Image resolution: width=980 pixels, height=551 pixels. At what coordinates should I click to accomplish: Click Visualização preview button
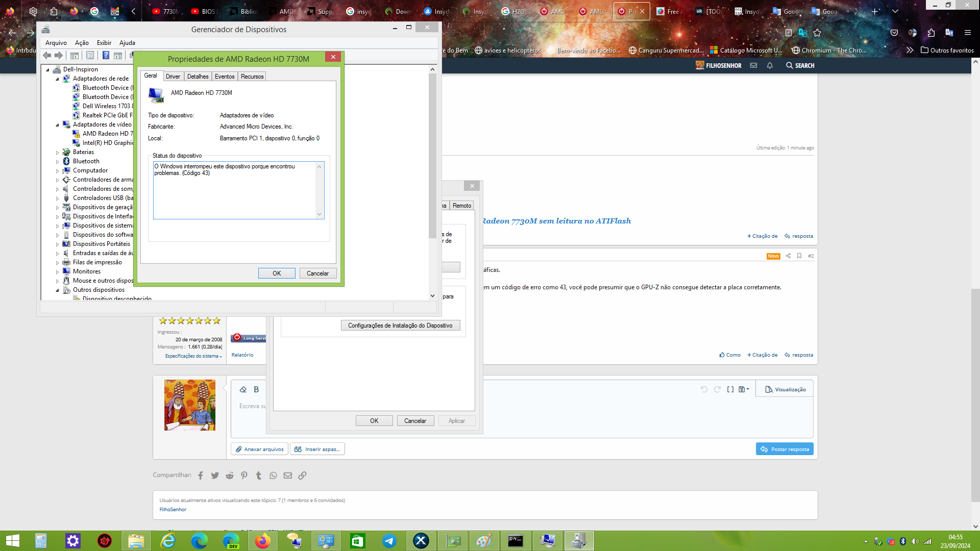[x=785, y=389]
